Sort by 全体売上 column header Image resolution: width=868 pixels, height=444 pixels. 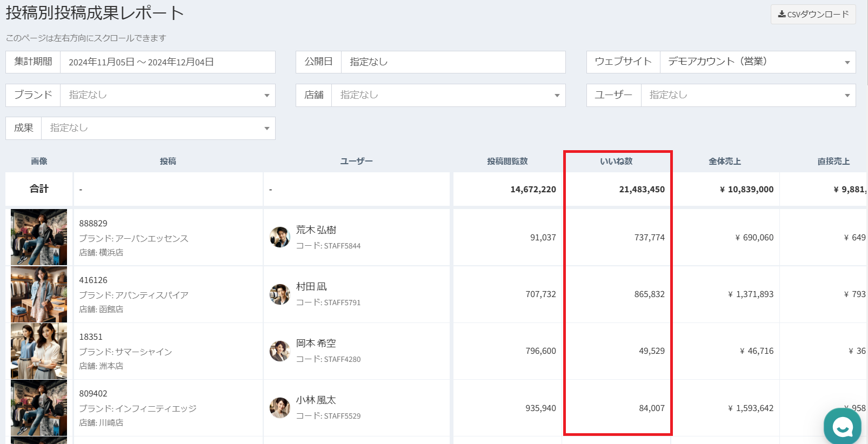(x=725, y=161)
